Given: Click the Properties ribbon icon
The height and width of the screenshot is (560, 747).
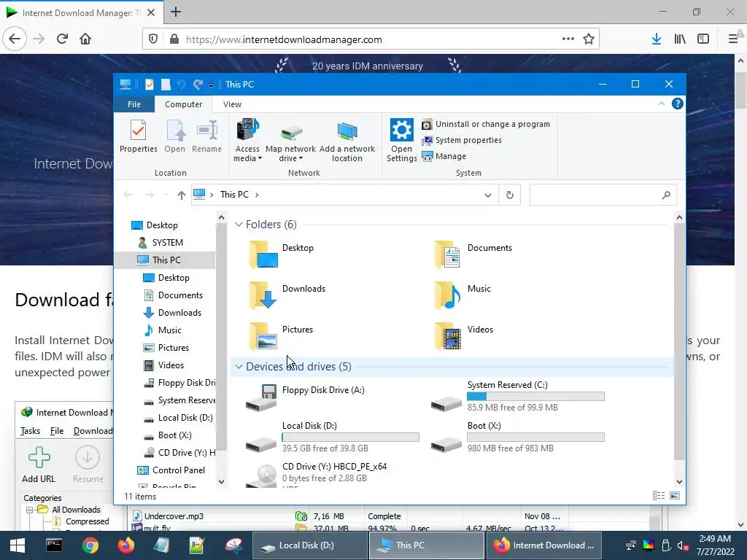Looking at the screenshot, I should tap(138, 136).
